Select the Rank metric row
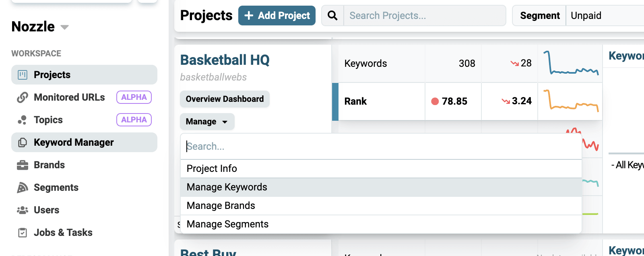This screenshot has width=644, height=256. pos(467,101)
